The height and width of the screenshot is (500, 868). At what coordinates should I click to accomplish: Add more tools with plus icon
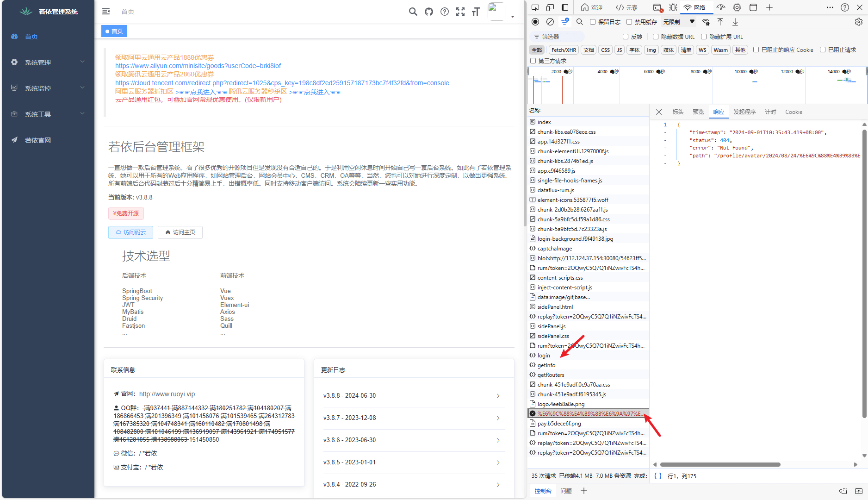point(769,7)
